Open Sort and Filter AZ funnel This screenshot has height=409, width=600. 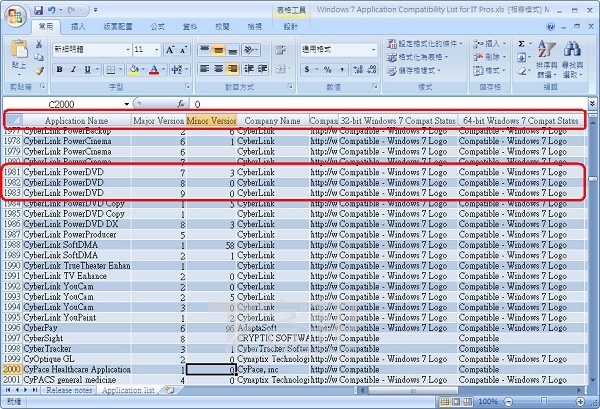(546, 57)
